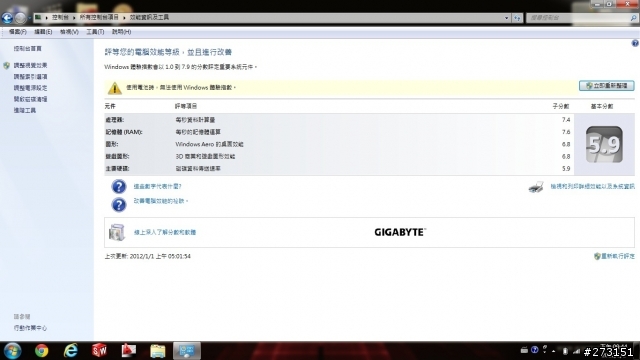
Task: Open the SolidWorks taskbar icon
Action: (100, 351)
